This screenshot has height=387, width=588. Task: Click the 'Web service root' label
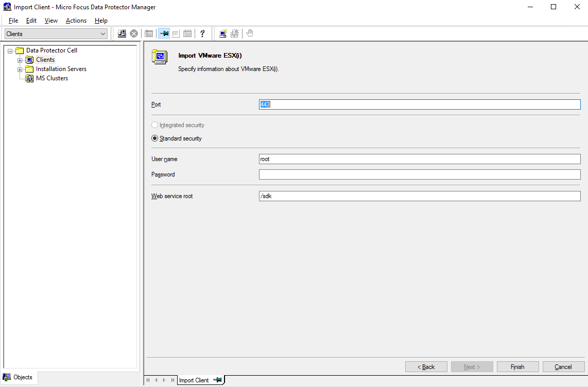tap(172, 196)
